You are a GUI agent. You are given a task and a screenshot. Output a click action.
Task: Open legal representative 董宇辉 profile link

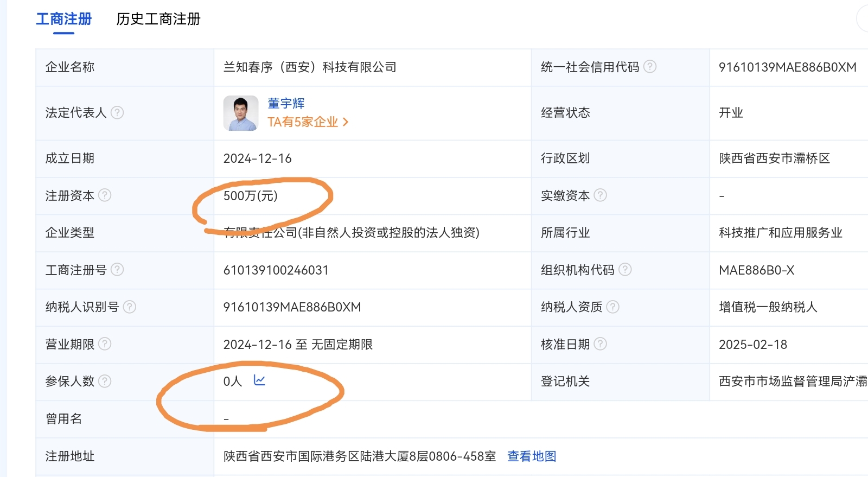286,103
